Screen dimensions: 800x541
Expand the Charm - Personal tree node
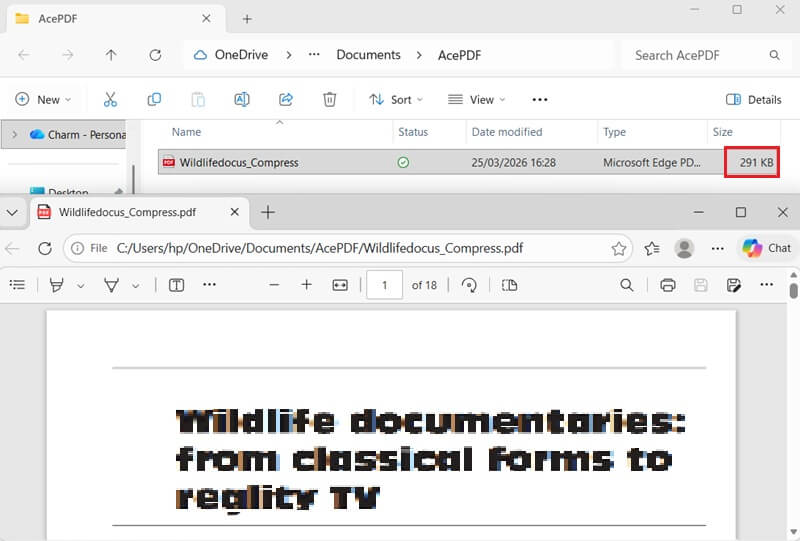pos(14,135)
